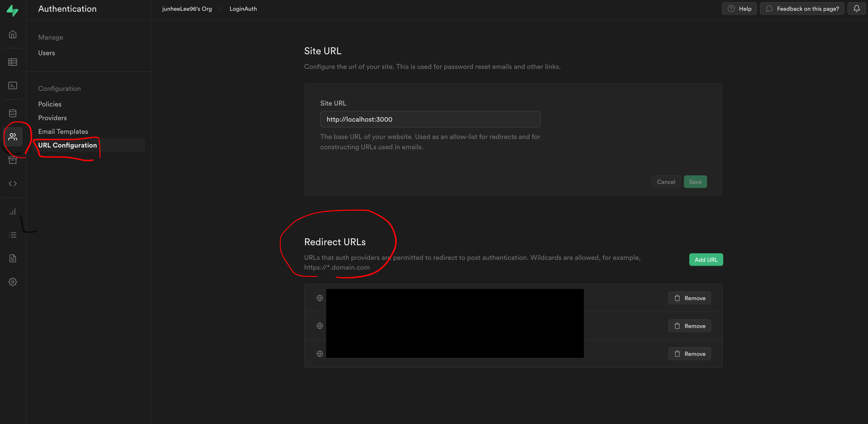Viewport: 868px width, 424px height.
Task: Click the Save button
Action: tap(695, 182)
